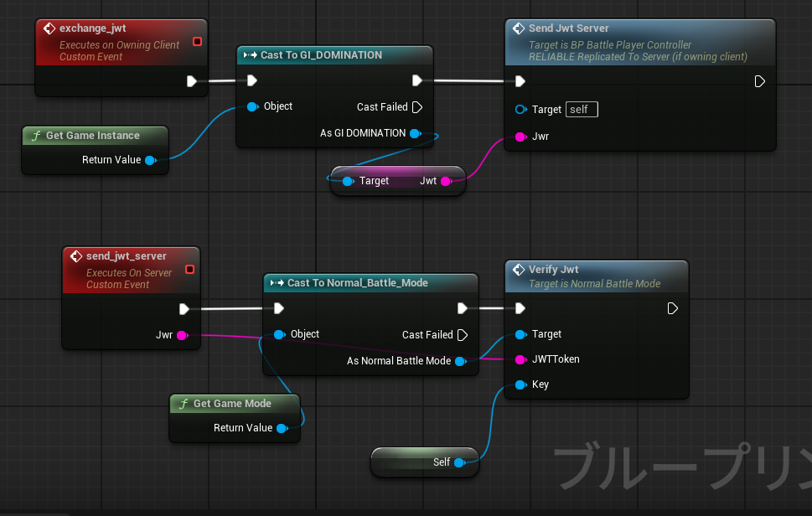Click the Key input pin on Verify Jwt
Screen dimensions: 812x516
tap(520, 384)
